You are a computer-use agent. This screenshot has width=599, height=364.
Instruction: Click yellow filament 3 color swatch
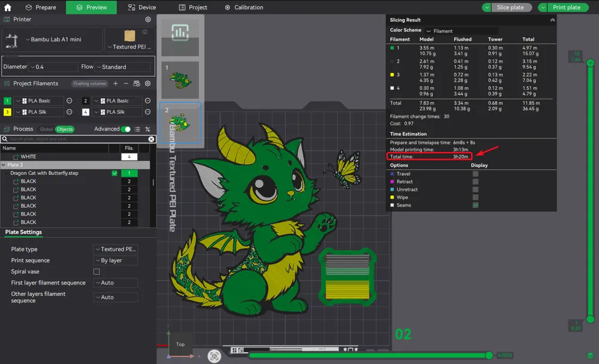(x=7, y=112)
